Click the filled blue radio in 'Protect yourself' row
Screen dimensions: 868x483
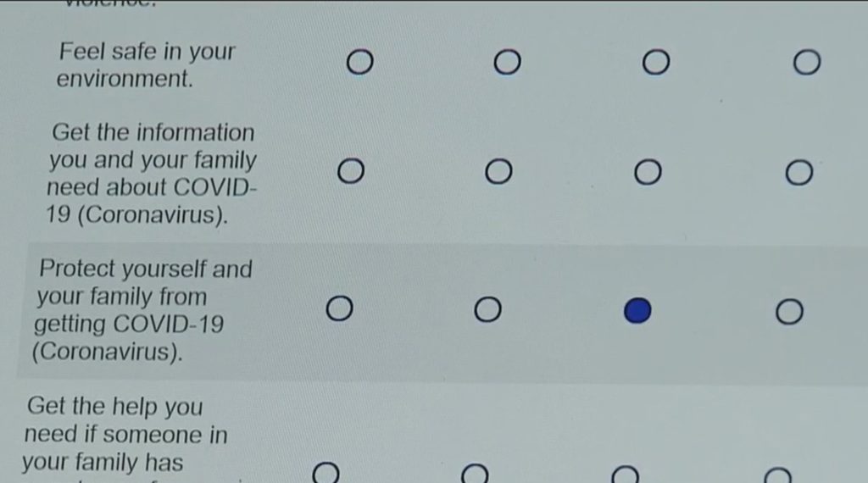tap(637, 312)
